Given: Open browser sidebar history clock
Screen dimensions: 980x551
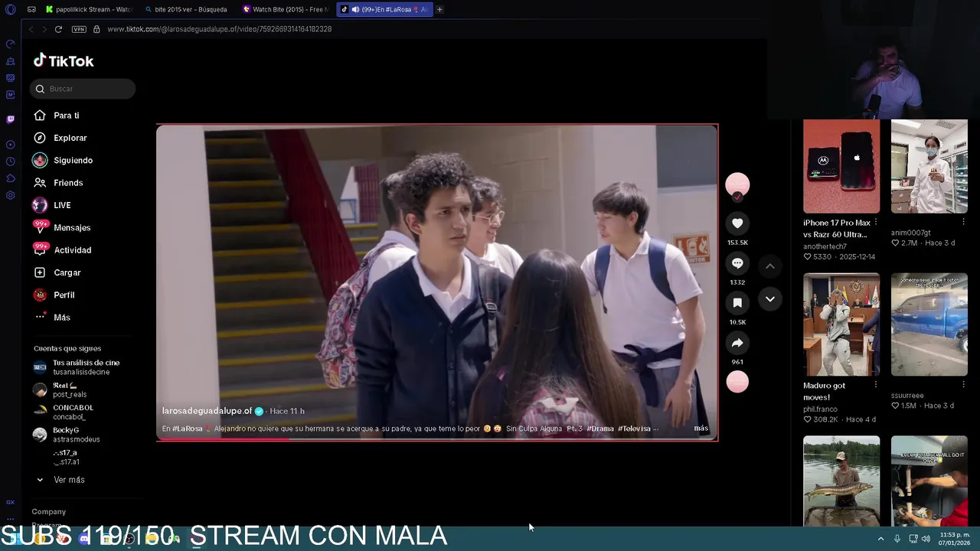Looking at the screenshot, I should click(x=10, y=161).
